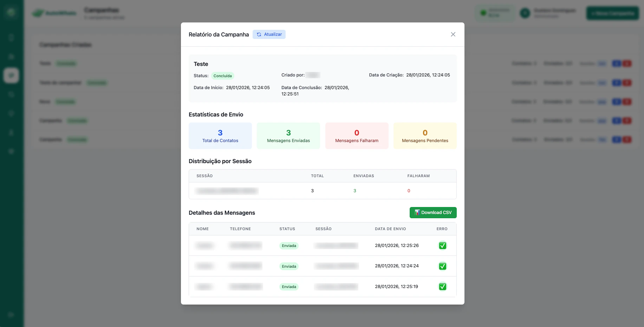
Task: Click Nova Campanha button on background page
Action: (x=612, y=13)
